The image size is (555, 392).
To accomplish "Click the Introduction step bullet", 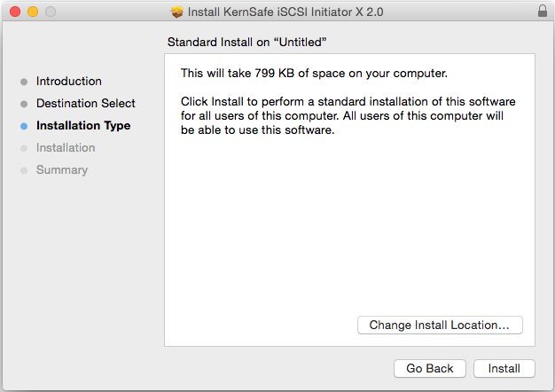I will click(x=24, y=82).
